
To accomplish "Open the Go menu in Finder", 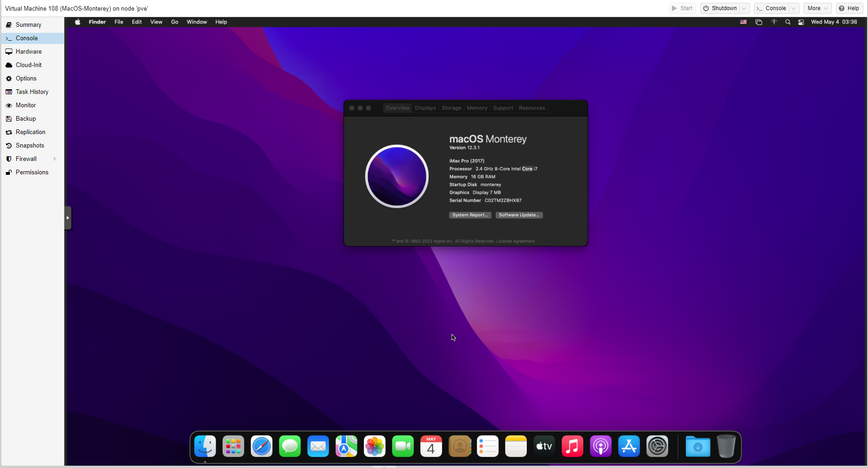I will tap(175, 22).
